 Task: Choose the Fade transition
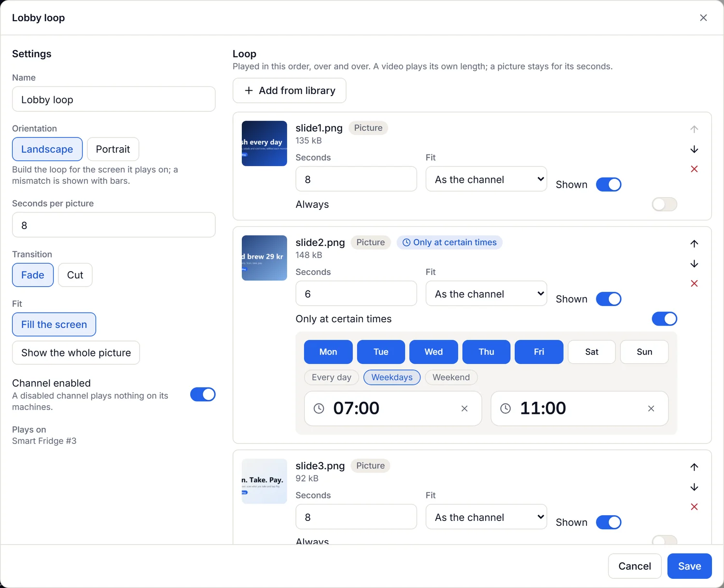pos(33,275)
